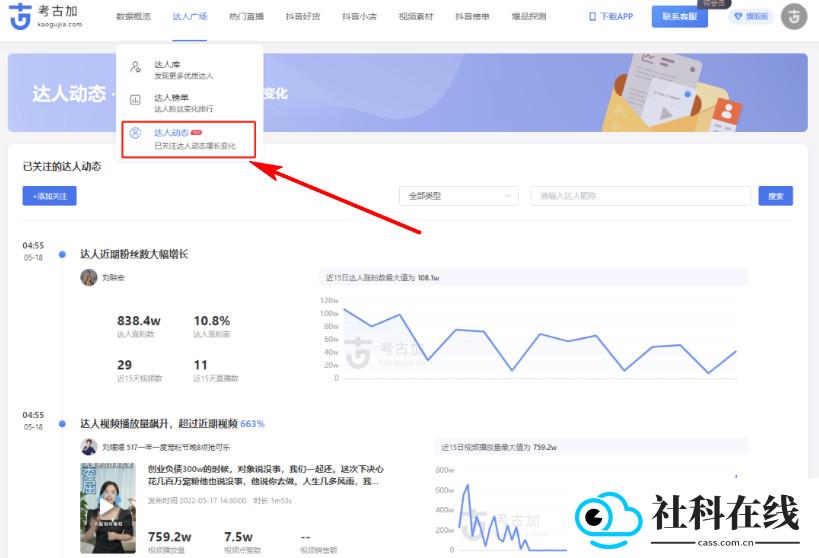Click the 考古加 logo icon
Viewport: 819px width, 558px height.
coord(20,16)
